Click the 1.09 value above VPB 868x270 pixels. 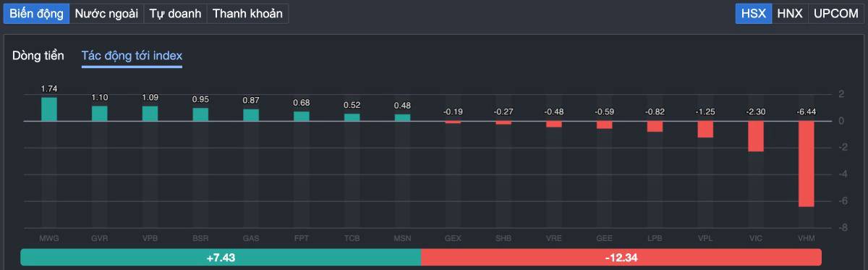pos(150,97)
